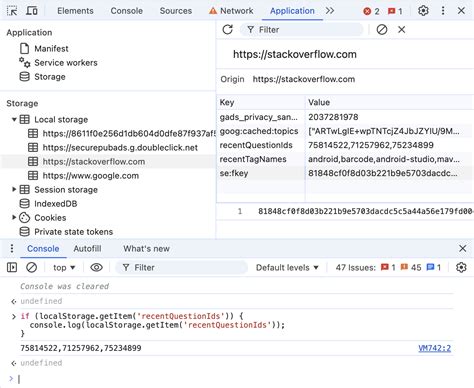Open the Default levels dropdown

(x=287, y=267)
